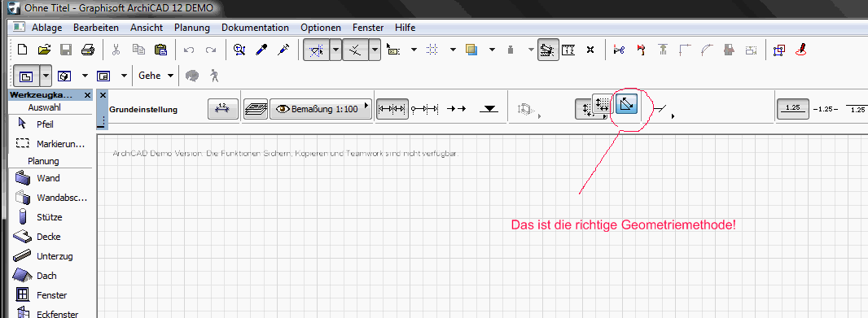Open the dimension Grundeinstellung settings button
The image size is (868, 318).
click(x=222, y=109)
